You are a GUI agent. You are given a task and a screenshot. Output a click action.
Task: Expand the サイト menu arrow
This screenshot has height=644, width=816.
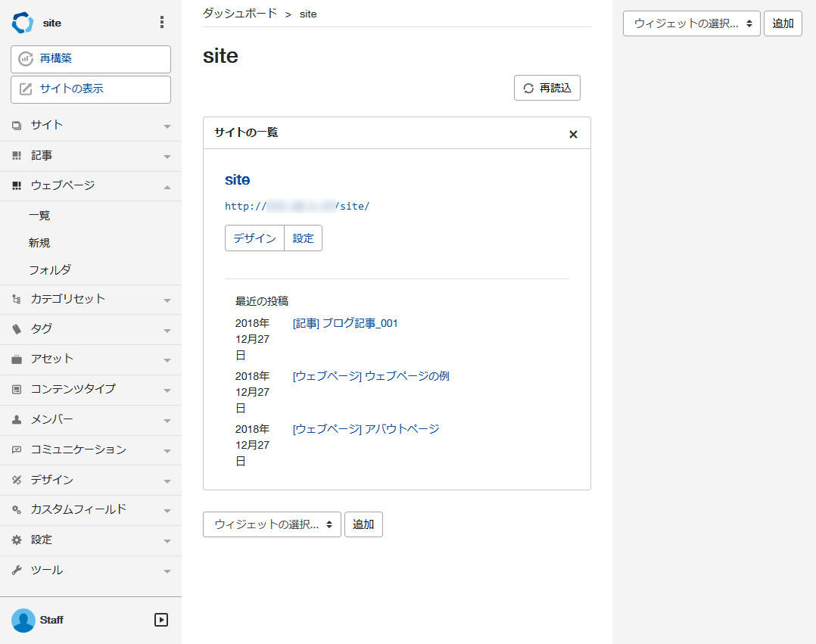pyautogui.click(x=167, y=126)
